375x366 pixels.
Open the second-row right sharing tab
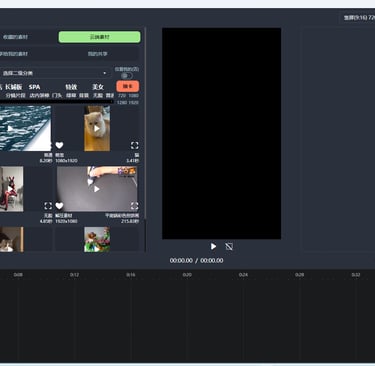98,54
